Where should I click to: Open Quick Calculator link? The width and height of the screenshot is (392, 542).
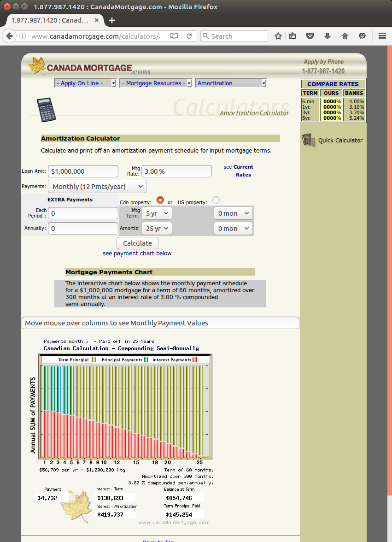[340, 140]
